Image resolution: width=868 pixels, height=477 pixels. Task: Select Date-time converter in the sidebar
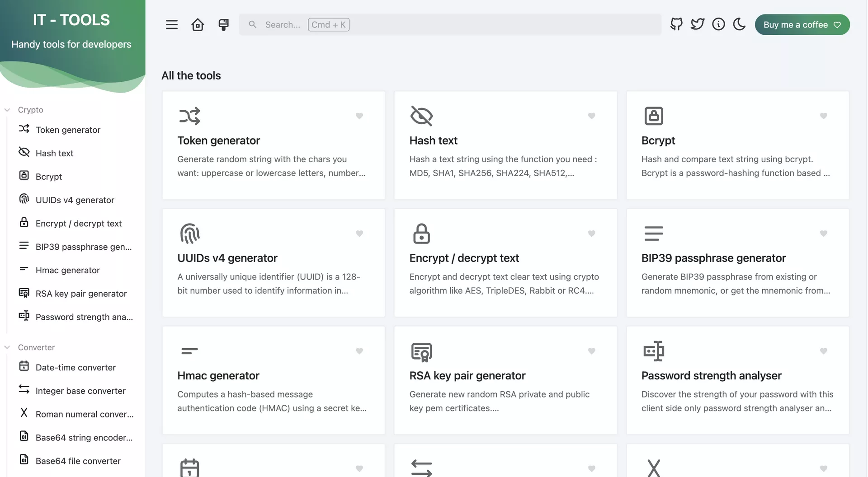coord(75,367)
